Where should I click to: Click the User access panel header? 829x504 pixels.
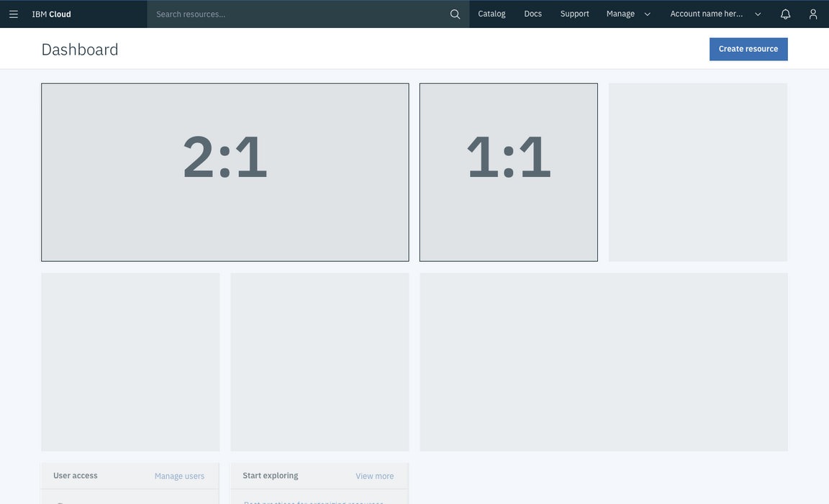[x=75, y=475]
